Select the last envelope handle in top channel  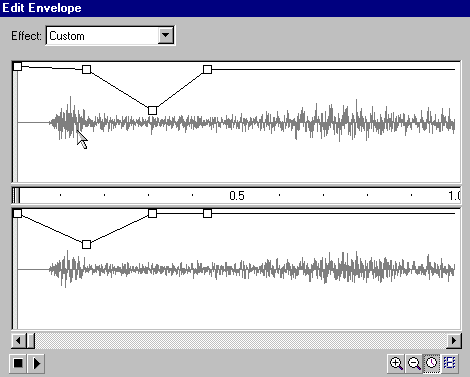(x=207, y=69)
